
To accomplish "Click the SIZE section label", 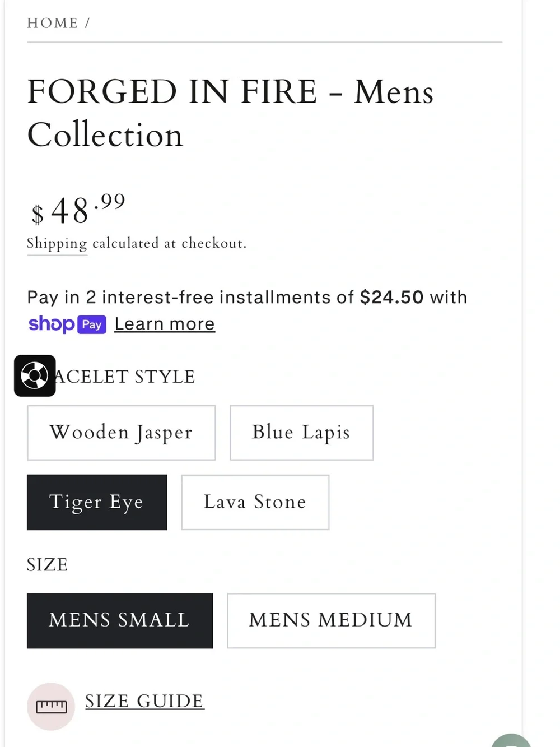I will (x=47, y=564).
